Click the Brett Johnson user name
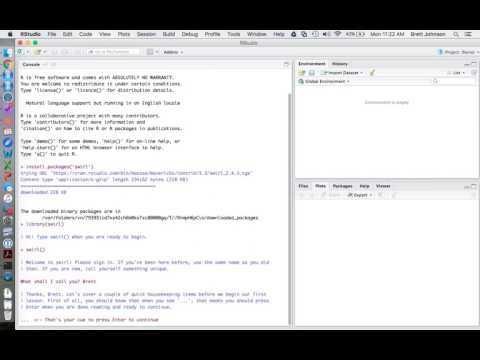Viewport: 480px width, 360px height. [428, 34]
